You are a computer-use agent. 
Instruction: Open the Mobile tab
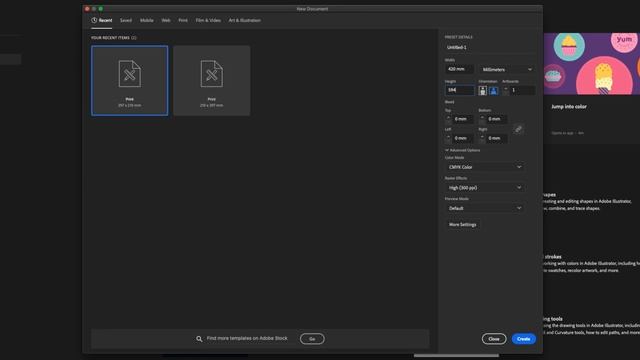(147, 20)
